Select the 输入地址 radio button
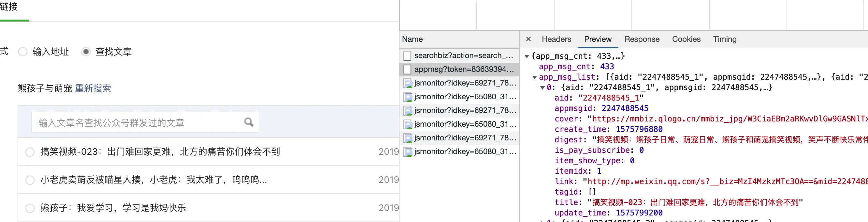 (23, 52)
